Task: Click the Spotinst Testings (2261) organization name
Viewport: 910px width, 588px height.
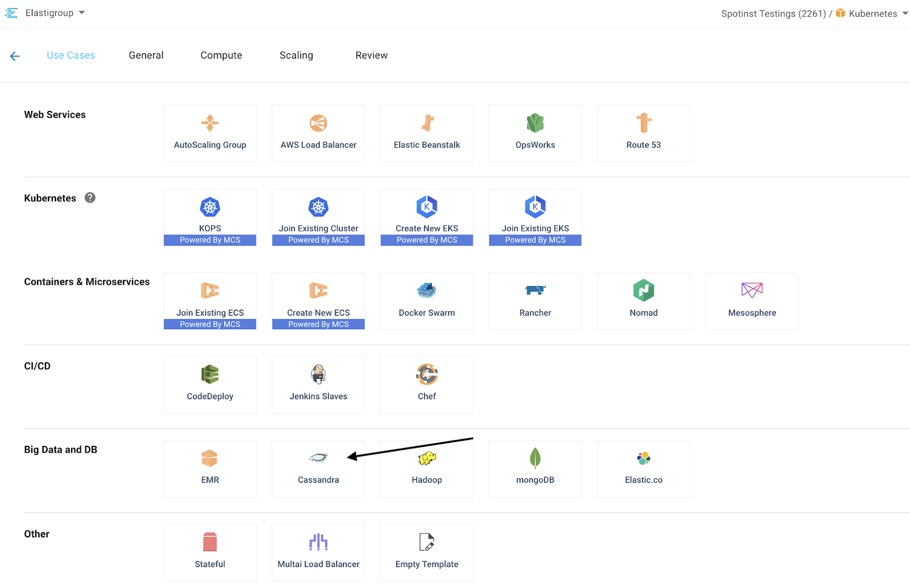Action: 773,14
